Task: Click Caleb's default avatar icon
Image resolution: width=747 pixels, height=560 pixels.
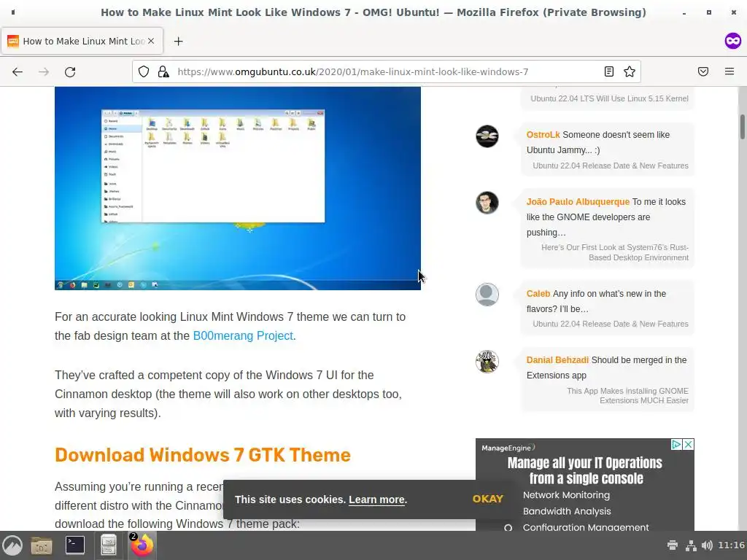Action: pyautogui.click(x=487, y=295)
